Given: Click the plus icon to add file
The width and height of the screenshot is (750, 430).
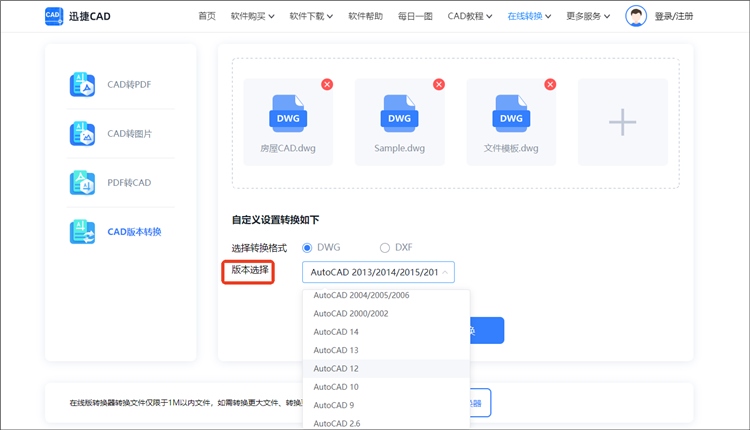Looking at the screenshot, I should [622, 122].
